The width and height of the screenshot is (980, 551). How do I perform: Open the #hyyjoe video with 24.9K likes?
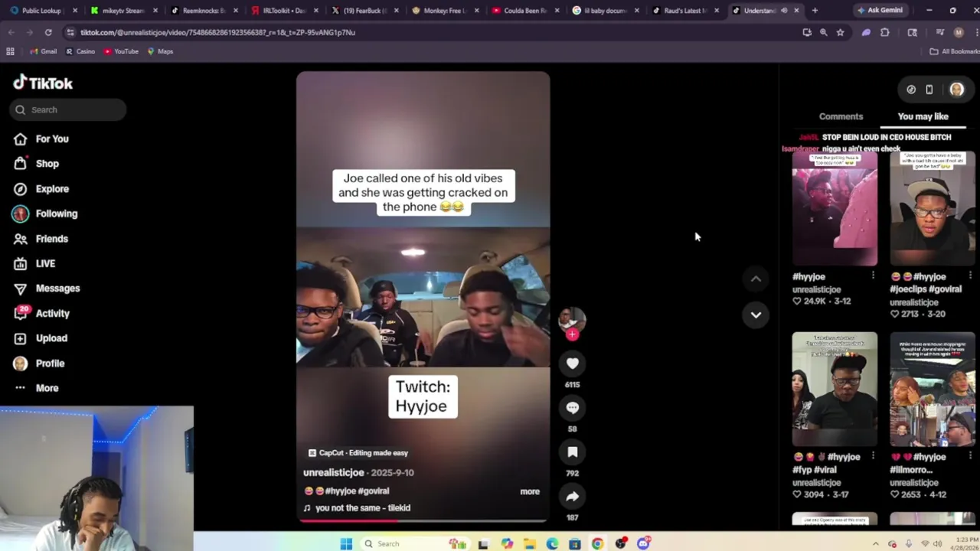click(835, 209)
